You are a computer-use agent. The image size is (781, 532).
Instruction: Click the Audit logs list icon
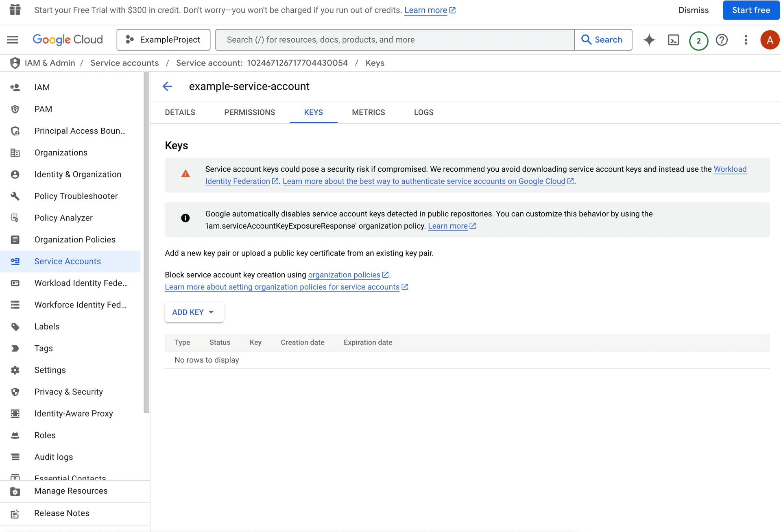tap(15, 457)
